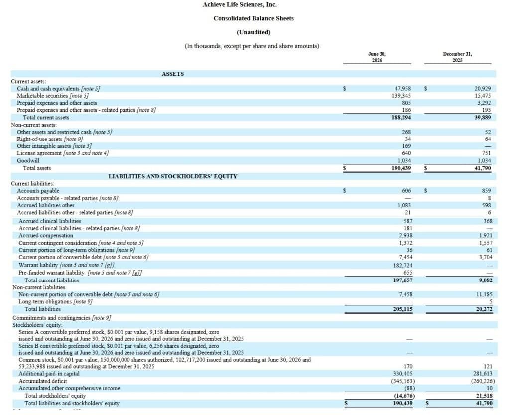Click common stock value 170

click(x=408, y=367)
